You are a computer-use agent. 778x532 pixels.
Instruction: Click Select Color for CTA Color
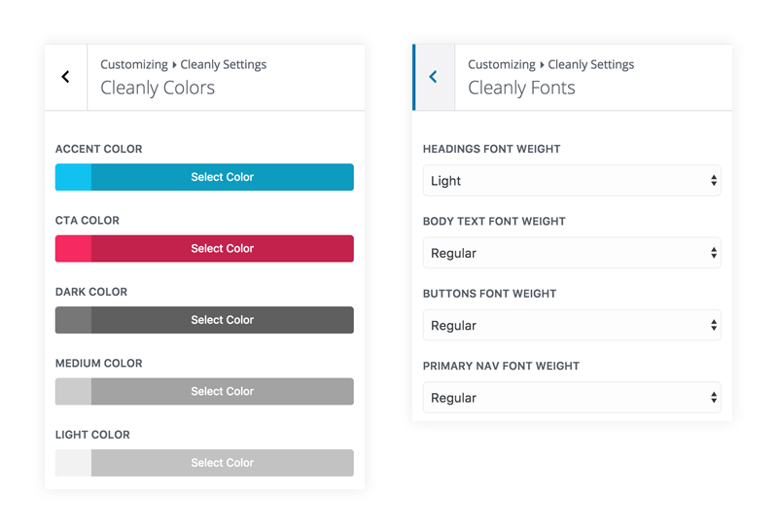tap(223, 249)
